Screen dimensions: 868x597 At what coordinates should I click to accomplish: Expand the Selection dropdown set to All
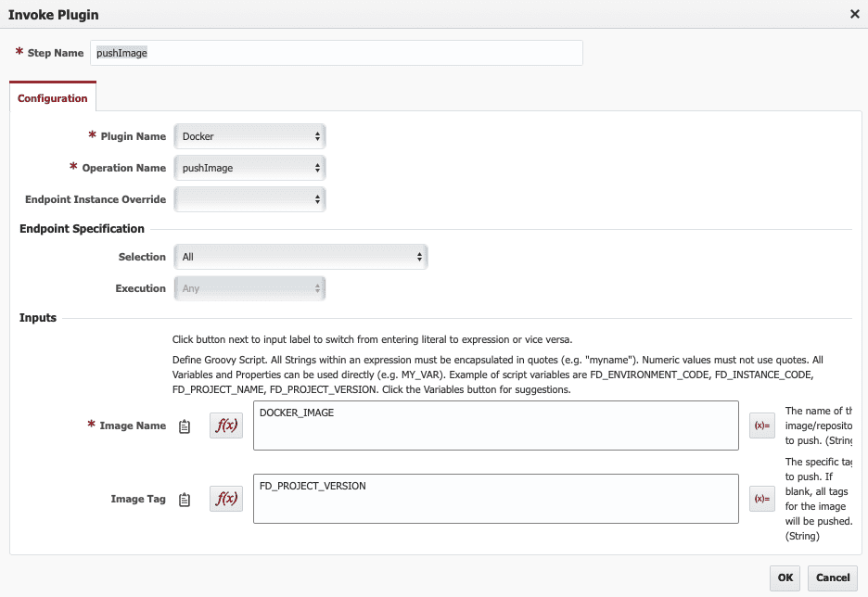[x=300, y=257]
